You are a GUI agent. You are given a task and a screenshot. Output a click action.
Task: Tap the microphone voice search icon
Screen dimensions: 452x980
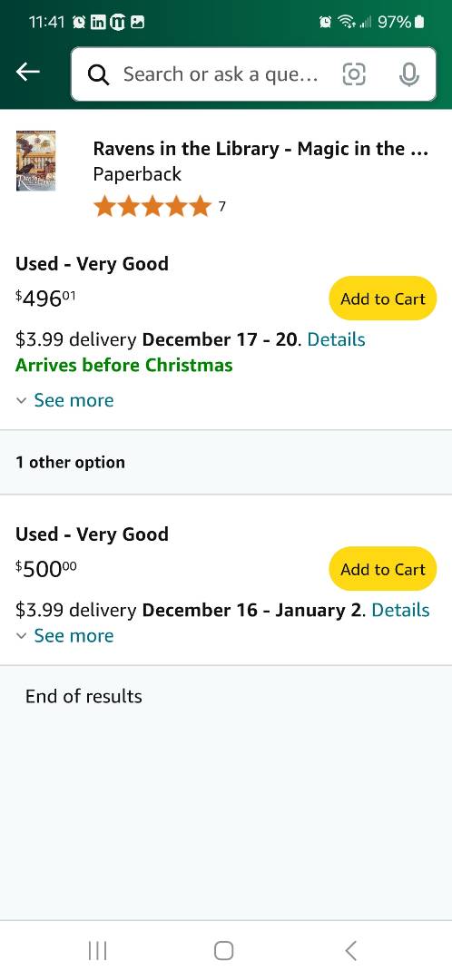[408, 74]
